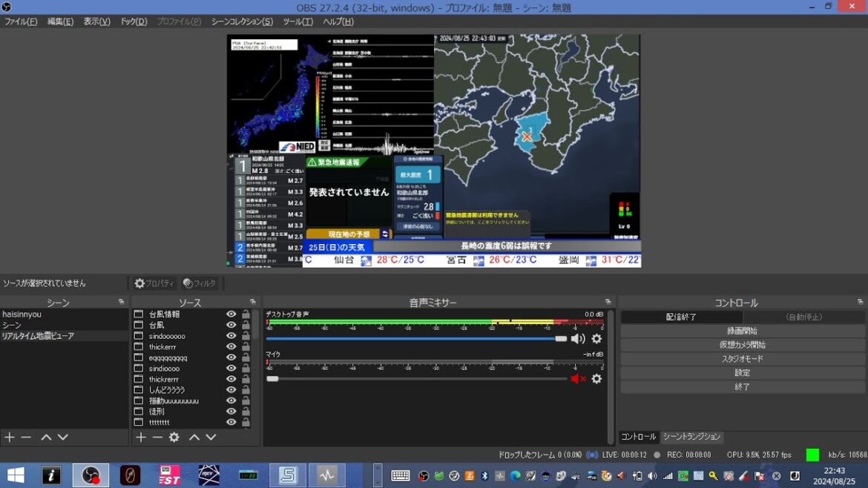Select the haisinnyou scene
This screenshot has height=488, width=868.
[x=22, y=314]
